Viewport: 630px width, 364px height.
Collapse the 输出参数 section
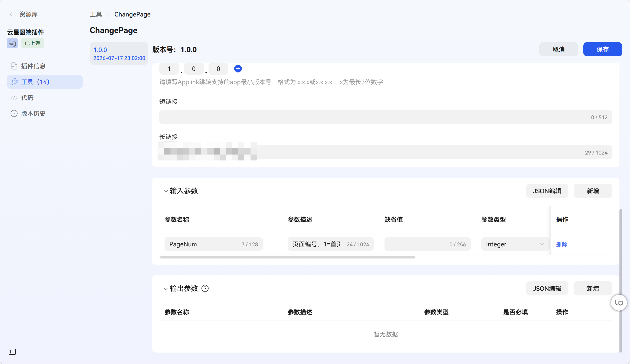(x=165, y=289)
